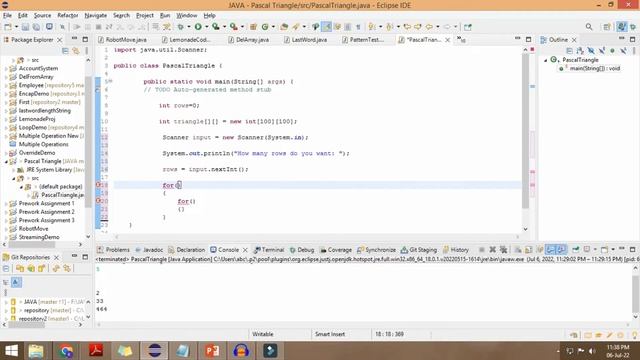Click the Clone Git Repository icon
The height and width of the screenshot is (360, 640).
tap(31, 269)
